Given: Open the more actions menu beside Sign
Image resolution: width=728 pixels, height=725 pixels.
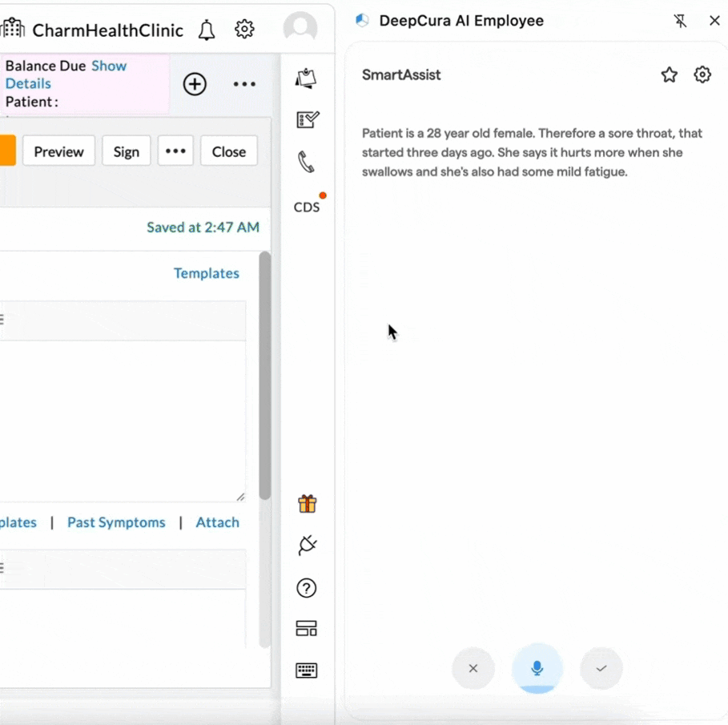Looking at the screenshot, I should pyautogui.click(x=175, y=151).
